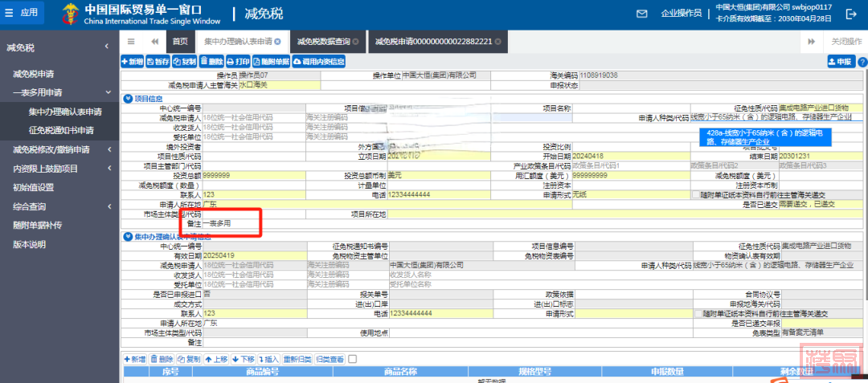Click the 打印 print button
Image resolution: width=868 pixels, height=383 pixels.
238,62
